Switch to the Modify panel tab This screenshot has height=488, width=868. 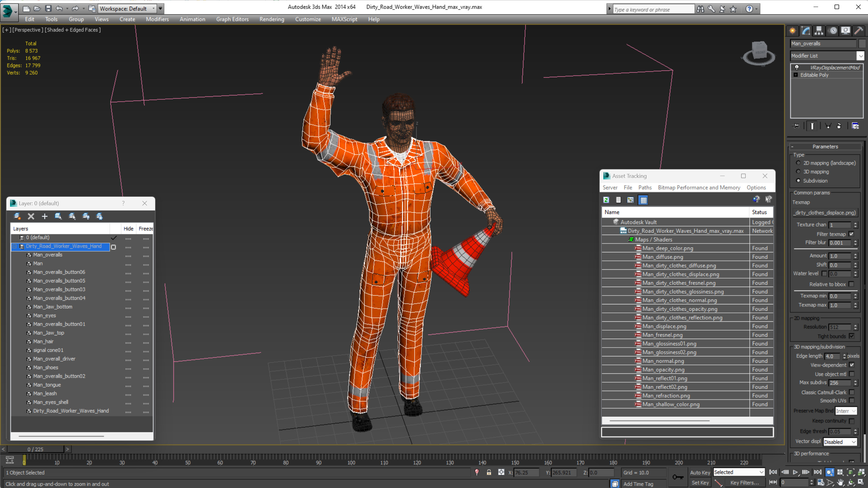click(806, 31)
